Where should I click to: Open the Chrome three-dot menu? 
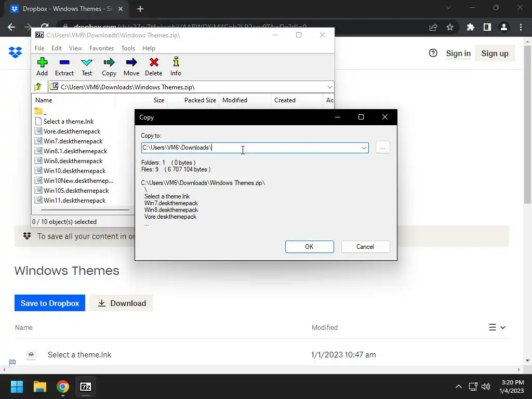point(521,27)
